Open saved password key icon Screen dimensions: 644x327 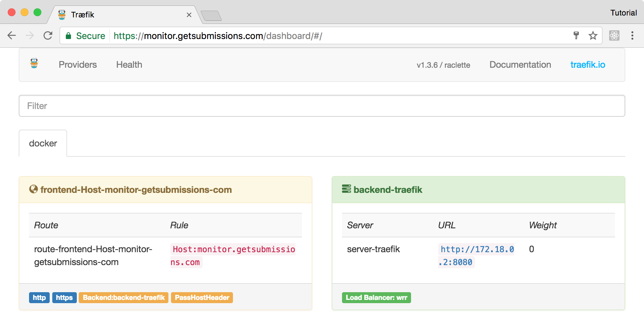(x=576, y=35)
